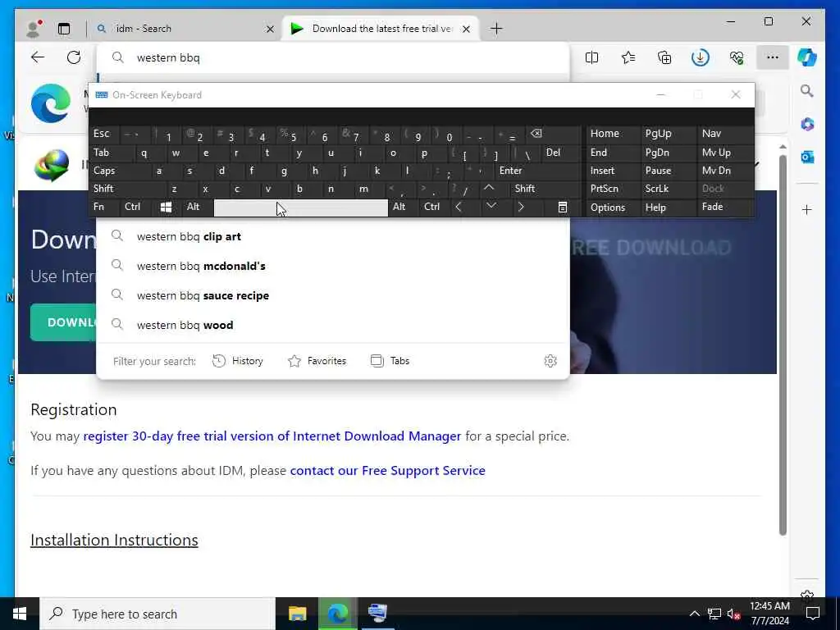
Task: Click Fade key on On-Screen Keyboard
Action: [725, 208]
